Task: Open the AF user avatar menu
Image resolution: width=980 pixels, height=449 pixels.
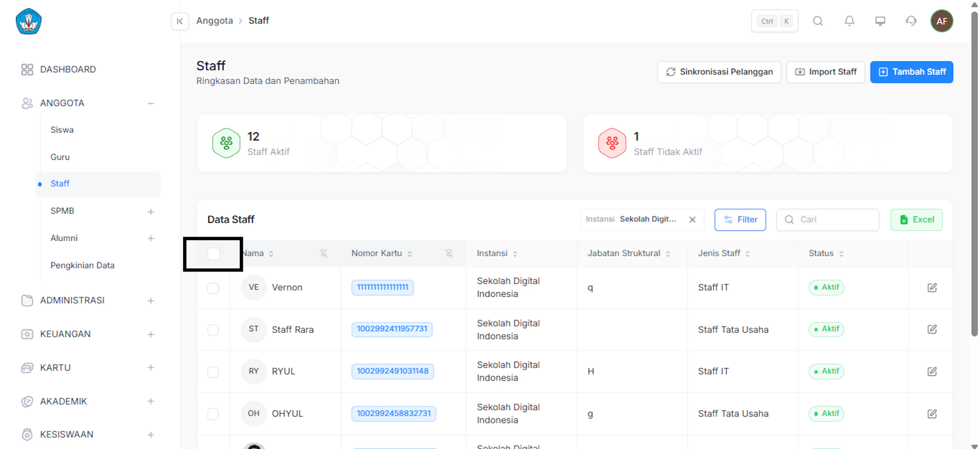Action: pyautogui.click(x=941, y=21)
